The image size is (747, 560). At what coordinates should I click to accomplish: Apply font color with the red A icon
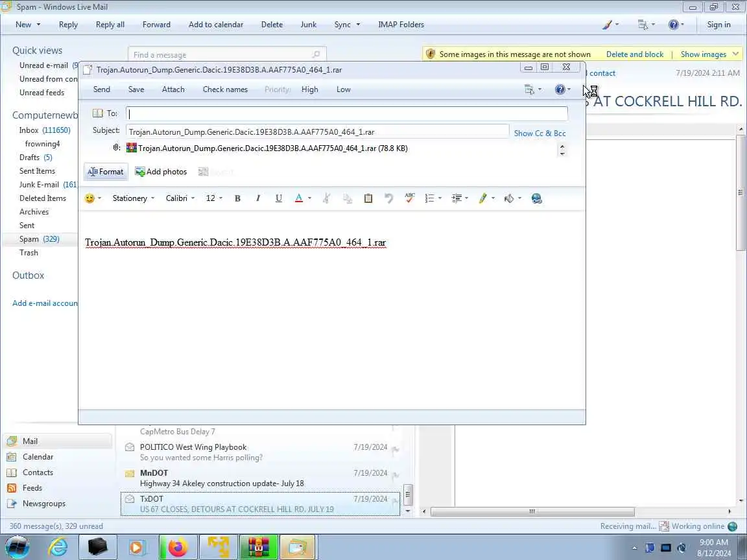[x=299, y=198]
